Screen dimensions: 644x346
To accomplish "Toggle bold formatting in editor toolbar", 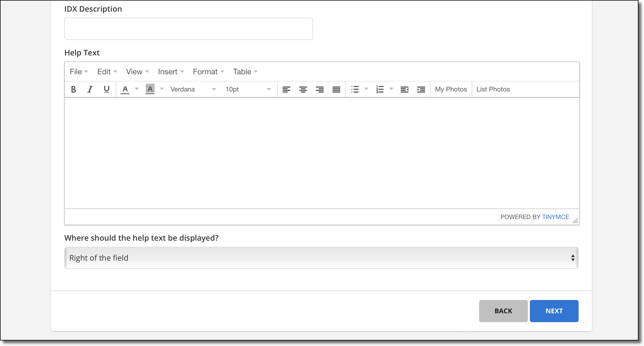I will 73,89.
